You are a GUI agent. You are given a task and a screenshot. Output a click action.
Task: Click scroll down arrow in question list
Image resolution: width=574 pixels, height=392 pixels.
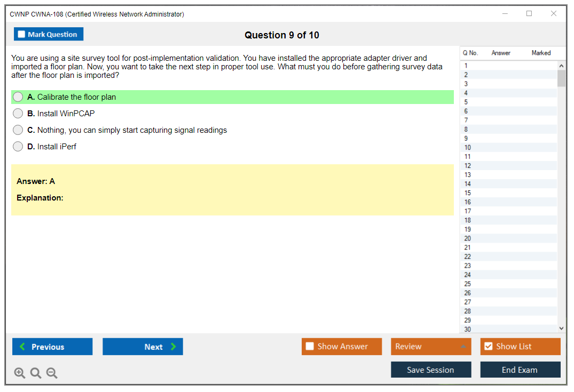(561, 329)
